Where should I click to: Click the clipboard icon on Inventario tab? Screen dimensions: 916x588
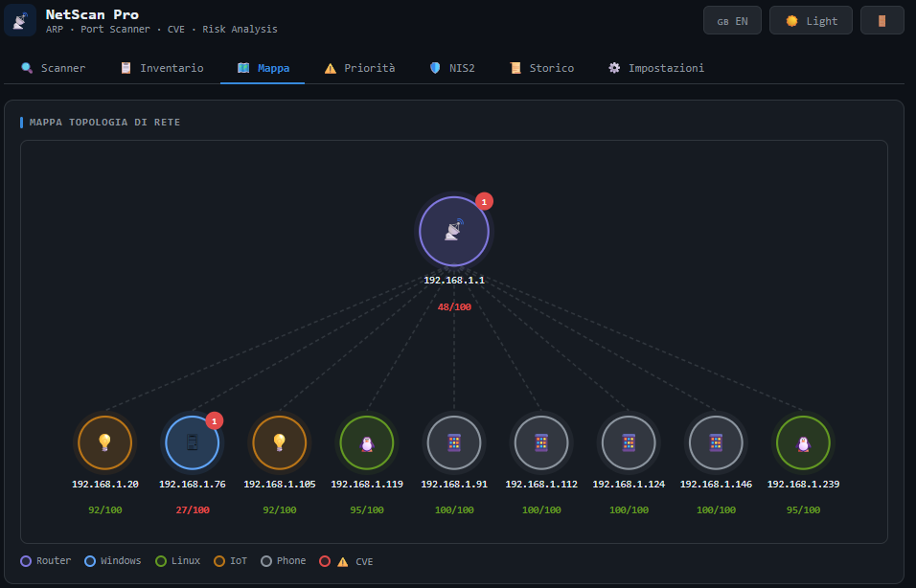(126, 68)
